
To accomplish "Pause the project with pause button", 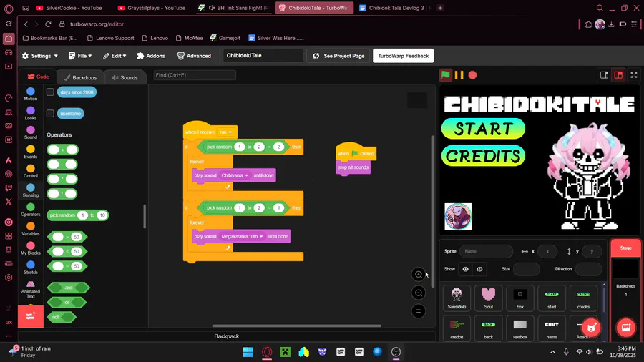I will point(459,75).
